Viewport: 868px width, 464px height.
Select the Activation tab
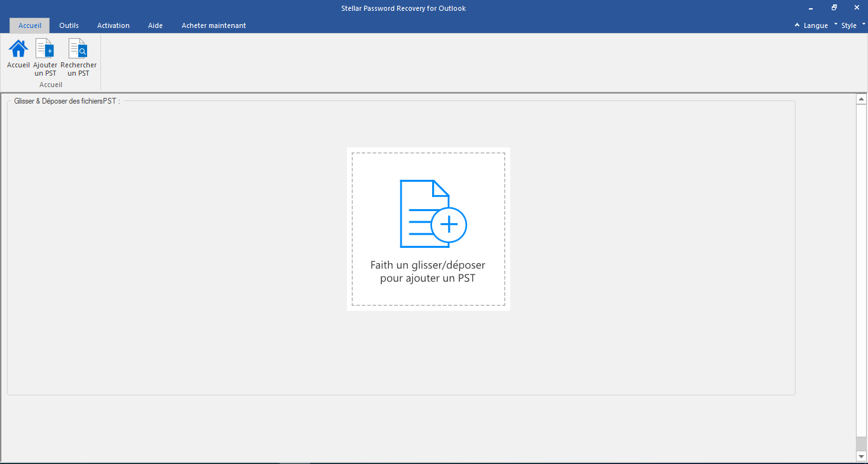coord(113,25)
